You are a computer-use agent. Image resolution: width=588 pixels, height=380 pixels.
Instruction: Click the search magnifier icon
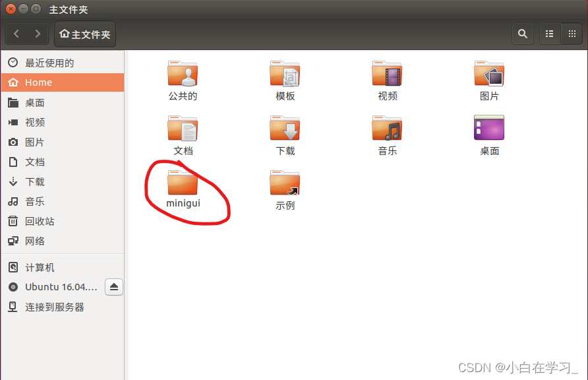tap(523, 33)
